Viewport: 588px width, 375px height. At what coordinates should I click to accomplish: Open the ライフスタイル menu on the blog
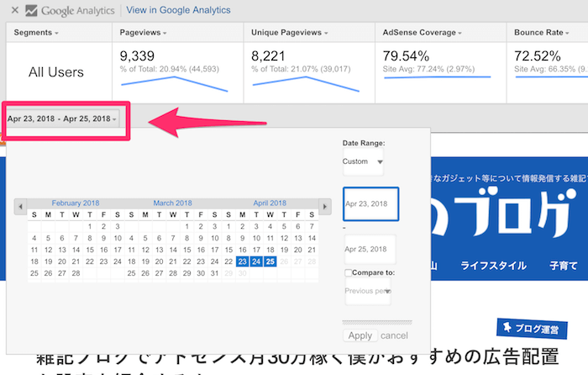tap(494, 266)
